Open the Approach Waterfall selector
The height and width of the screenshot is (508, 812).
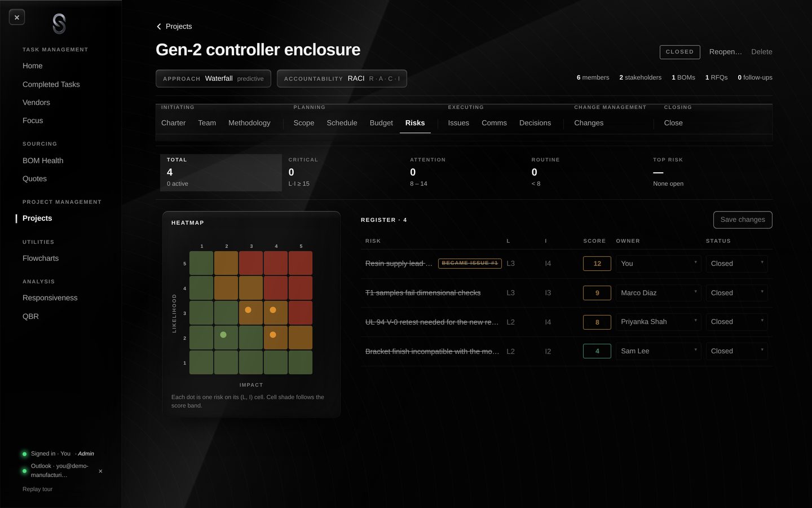pos(213,78)
